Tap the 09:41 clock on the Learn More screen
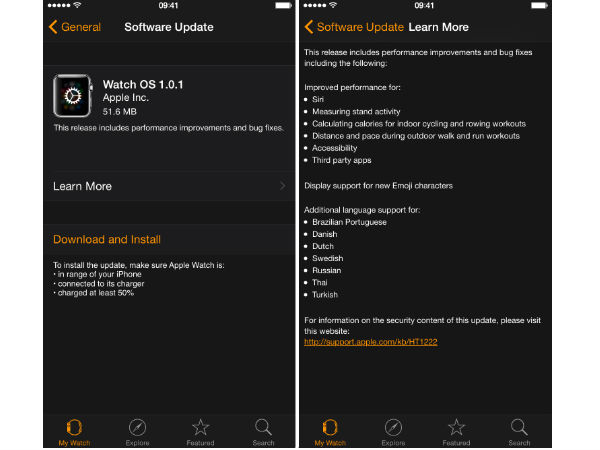The height and width of the screenshot is (450, 600). pyautogui.click(x=424, y=6)
